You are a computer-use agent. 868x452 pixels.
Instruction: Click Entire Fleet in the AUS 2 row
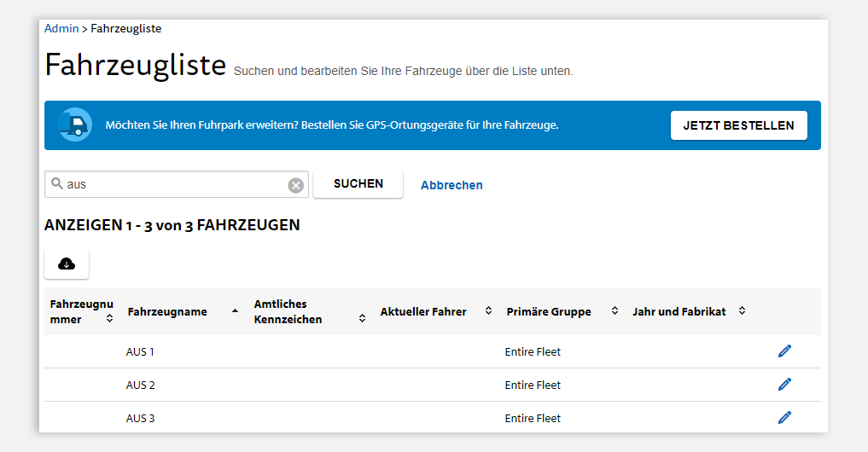(x=533, y=385)
